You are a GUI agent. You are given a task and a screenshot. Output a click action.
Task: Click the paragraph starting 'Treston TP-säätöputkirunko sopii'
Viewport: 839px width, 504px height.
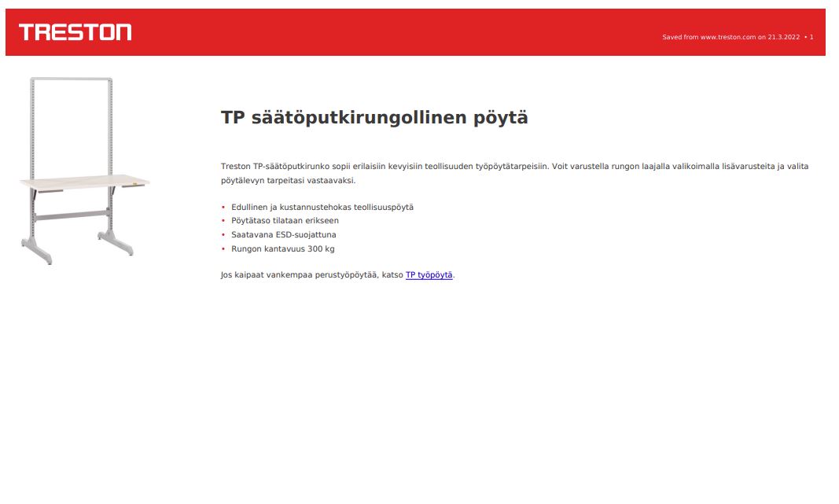coord(515,173)
